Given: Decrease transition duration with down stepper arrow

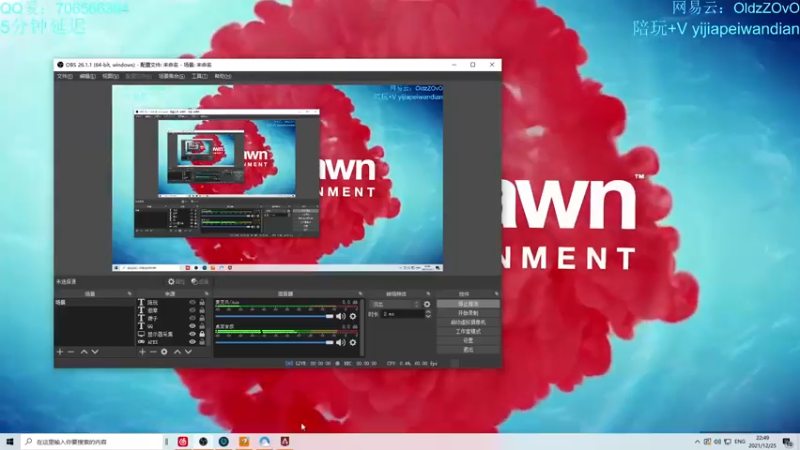Looking at the screenshot, I should coord(428,317).
